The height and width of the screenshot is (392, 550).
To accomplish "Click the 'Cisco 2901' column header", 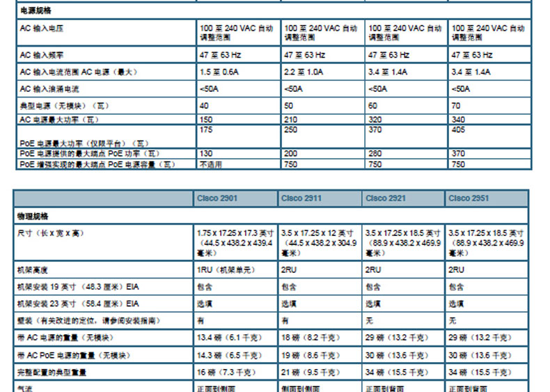I will coord(217,198).
